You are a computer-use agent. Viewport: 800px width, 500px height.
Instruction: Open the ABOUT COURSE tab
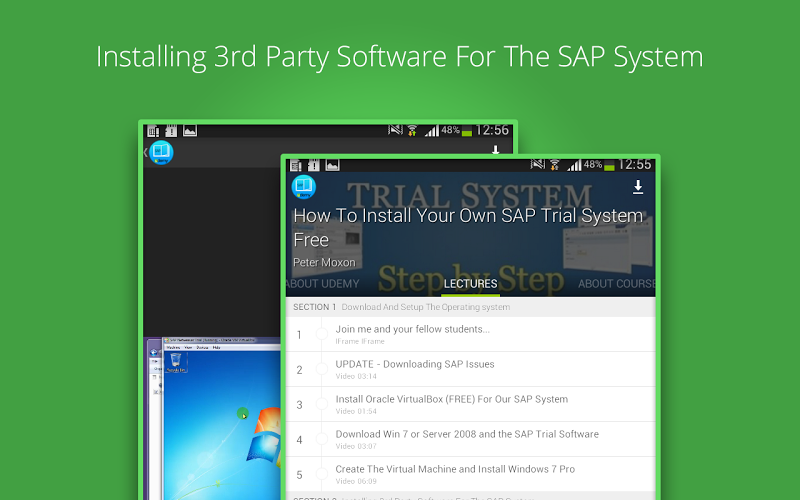click(x=616, y=284)
